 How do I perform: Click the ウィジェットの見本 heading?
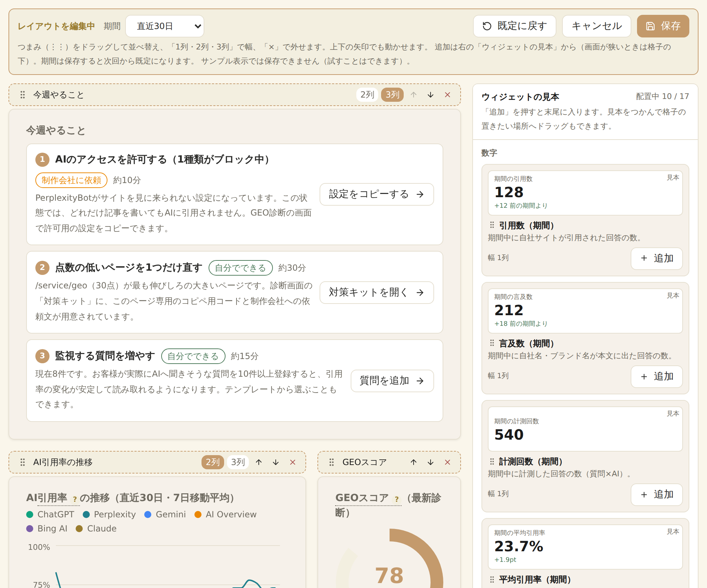(x=520, y=97)
